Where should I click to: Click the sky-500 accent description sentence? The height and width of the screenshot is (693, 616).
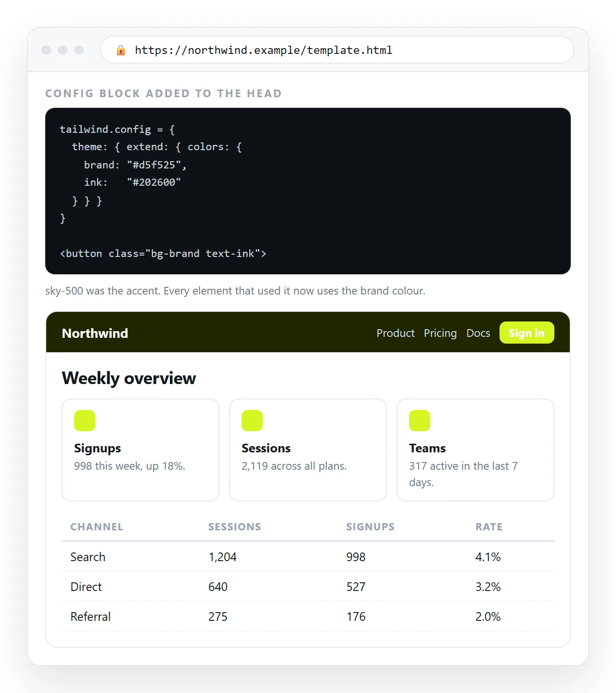click(x=235, y=291)
